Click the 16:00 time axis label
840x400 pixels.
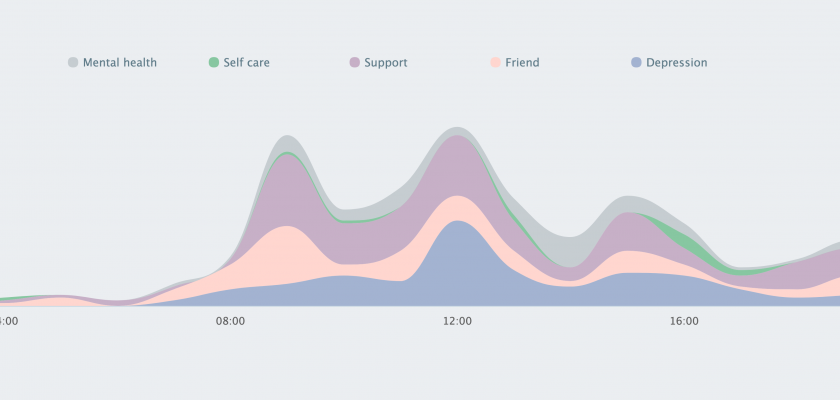(x=684, y=322)
